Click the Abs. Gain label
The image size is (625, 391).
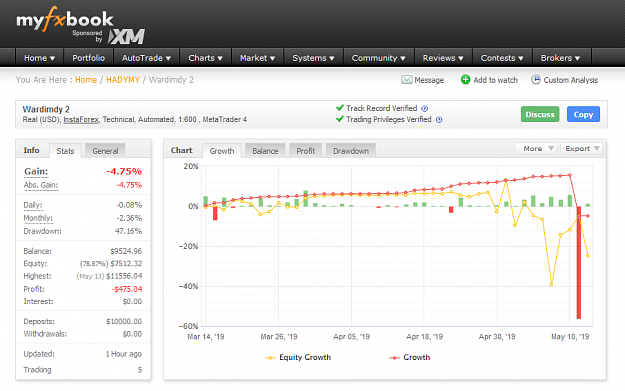(41, 185)
